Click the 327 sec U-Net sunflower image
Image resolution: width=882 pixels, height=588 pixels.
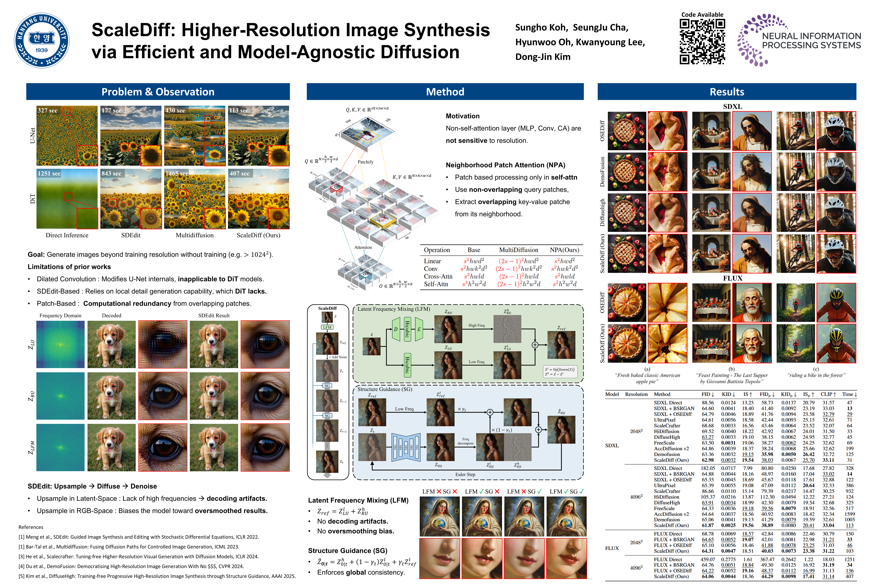67,136
